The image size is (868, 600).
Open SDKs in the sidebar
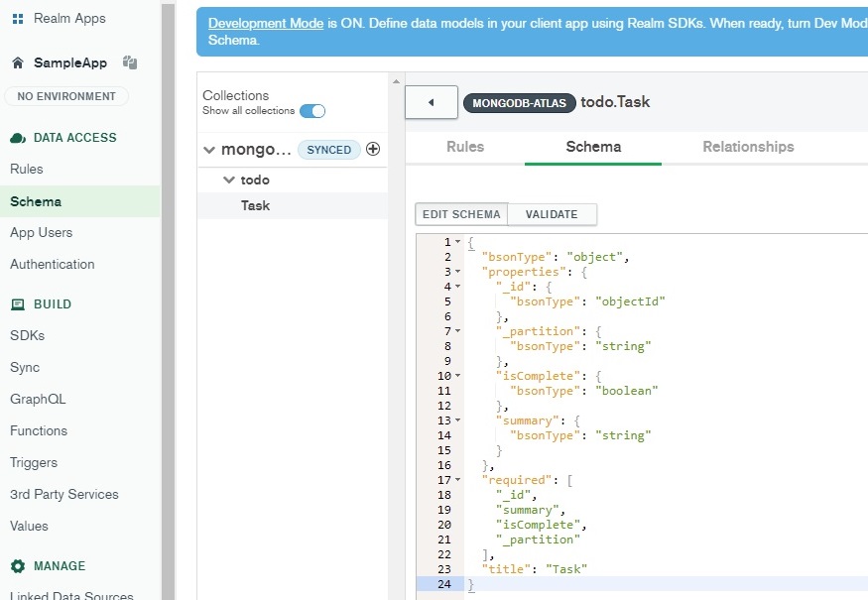point(27,336)
